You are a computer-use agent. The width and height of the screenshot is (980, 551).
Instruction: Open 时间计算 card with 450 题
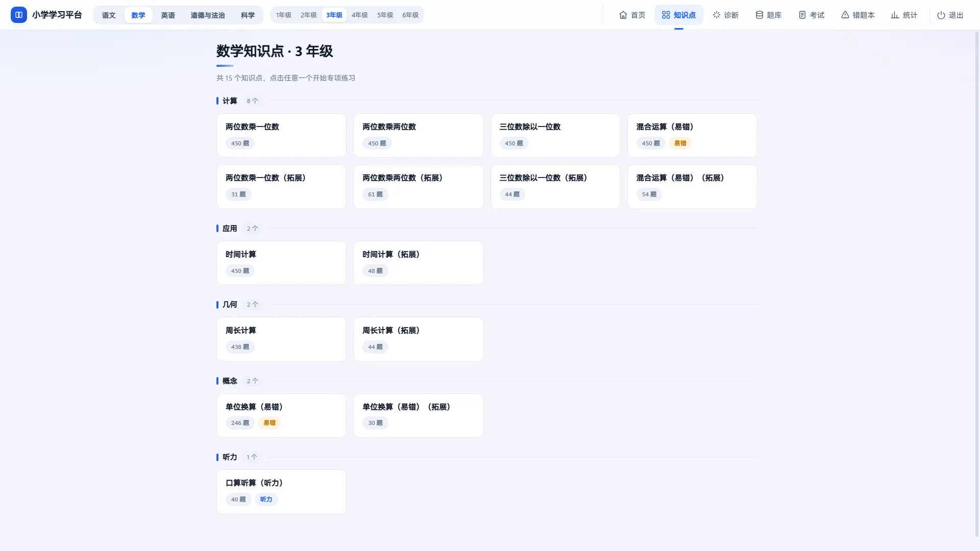[281, 263]
